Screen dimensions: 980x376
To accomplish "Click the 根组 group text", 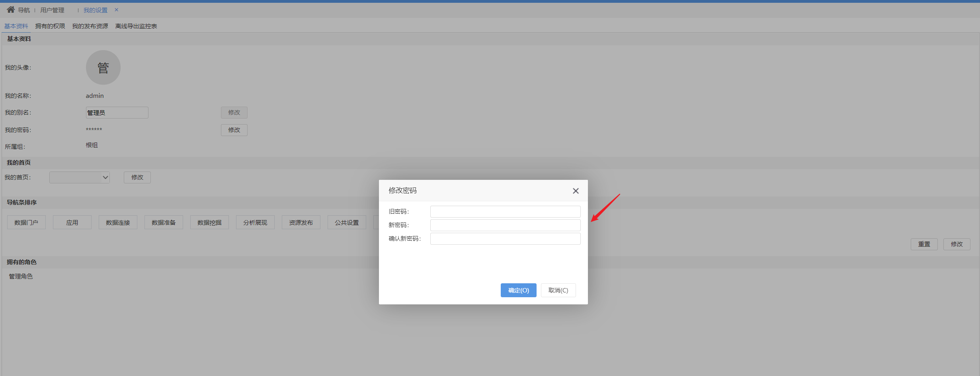I will (x=92, y=145).
